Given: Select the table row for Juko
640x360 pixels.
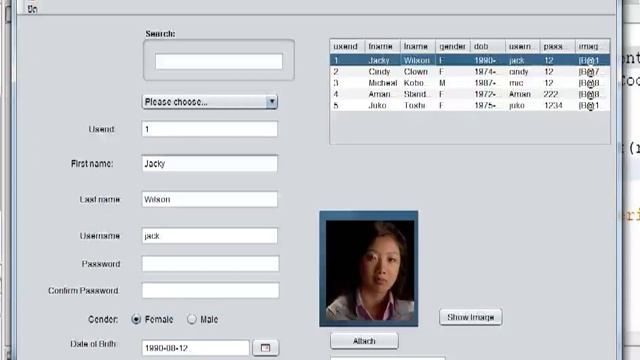Looking at the screenshot, I should coord(470,105).
